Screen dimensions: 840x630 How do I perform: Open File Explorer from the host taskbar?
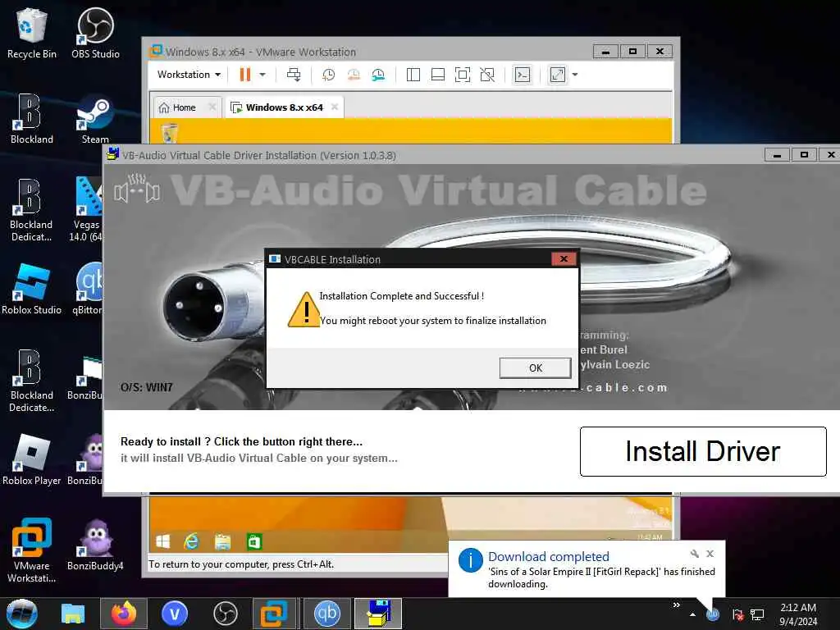(73, 614)
